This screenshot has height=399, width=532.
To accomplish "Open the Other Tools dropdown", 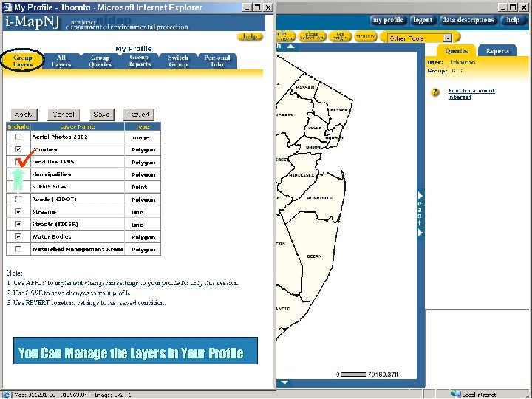I will pos(448,38).
